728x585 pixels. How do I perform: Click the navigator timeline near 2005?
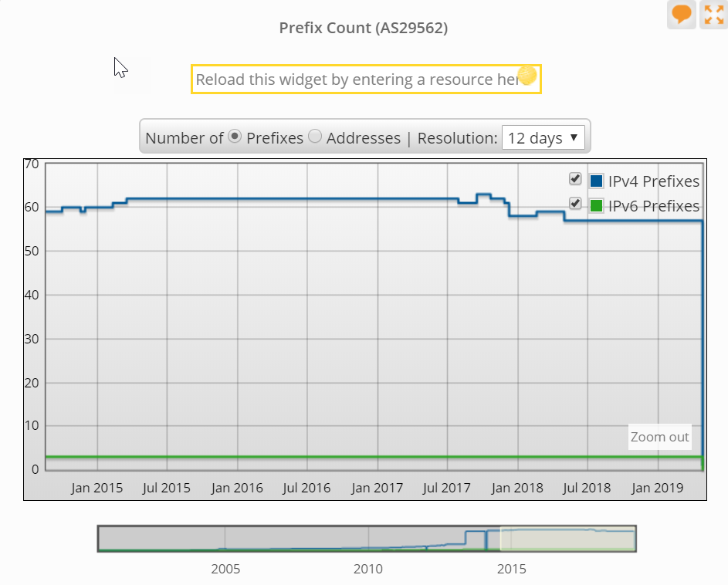coord(225,539)
